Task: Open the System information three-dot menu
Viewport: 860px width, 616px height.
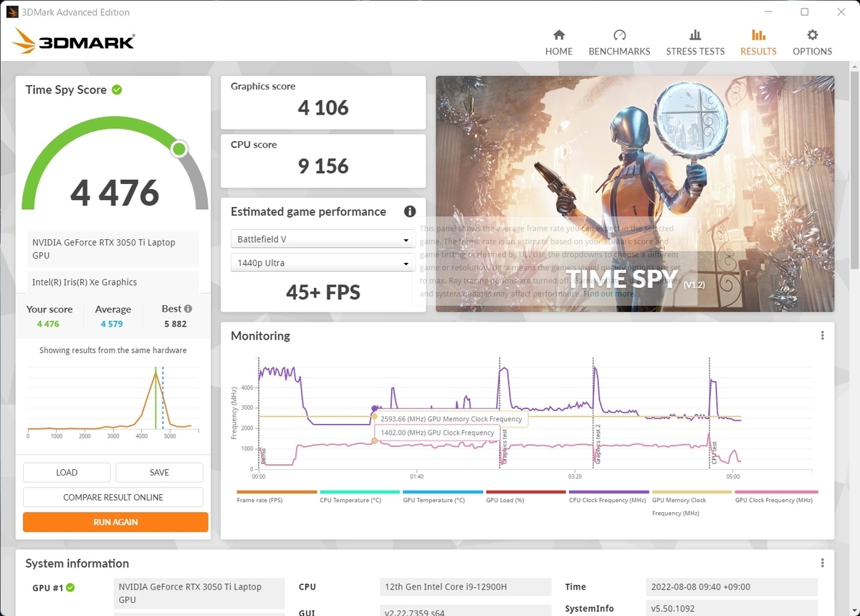Action: click(x=822, y=563)
